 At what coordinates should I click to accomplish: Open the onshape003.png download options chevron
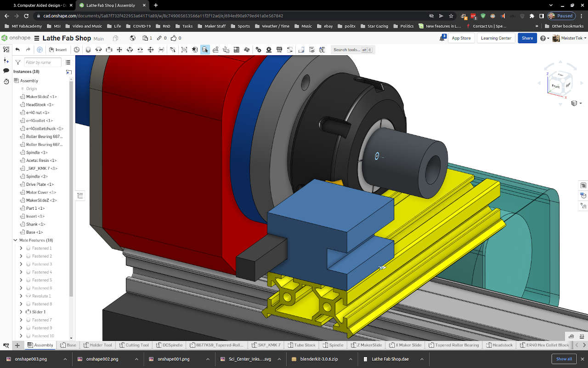coord(65,359)
